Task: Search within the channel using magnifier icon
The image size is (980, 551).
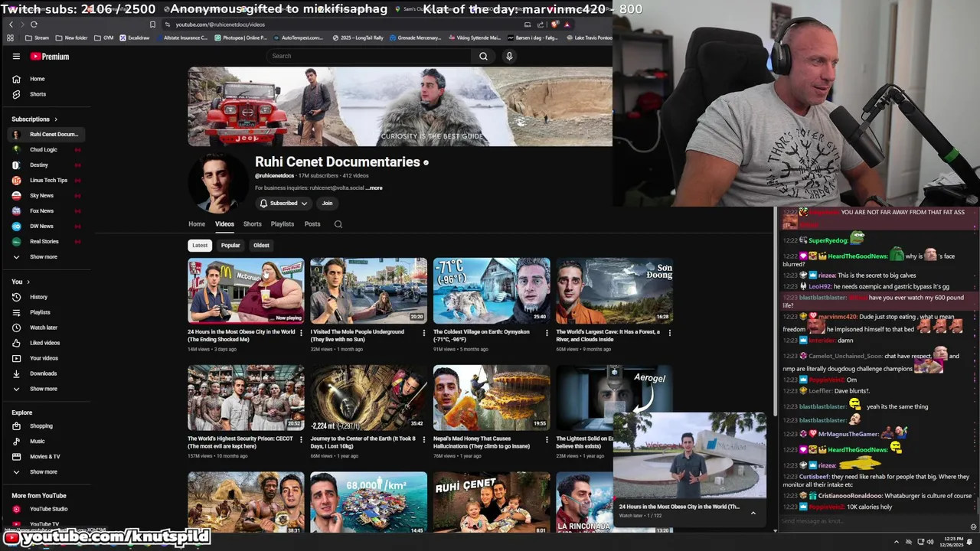Action: click(338, 224)
